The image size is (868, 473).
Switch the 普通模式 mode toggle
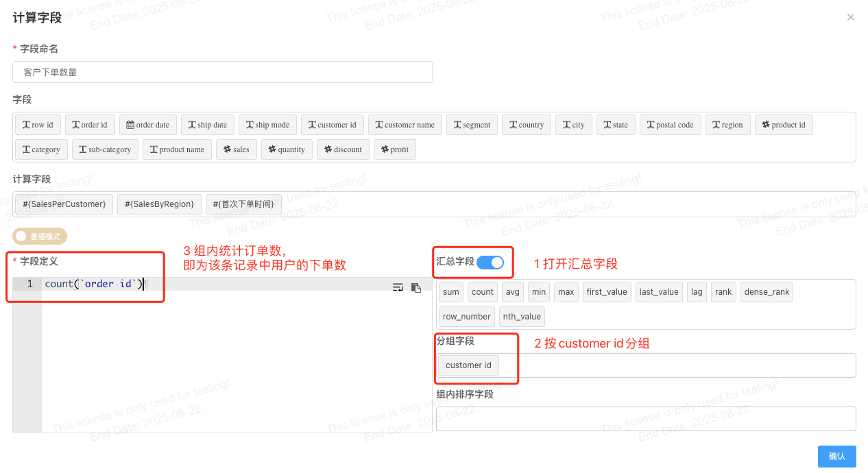[x=40, y=236]
